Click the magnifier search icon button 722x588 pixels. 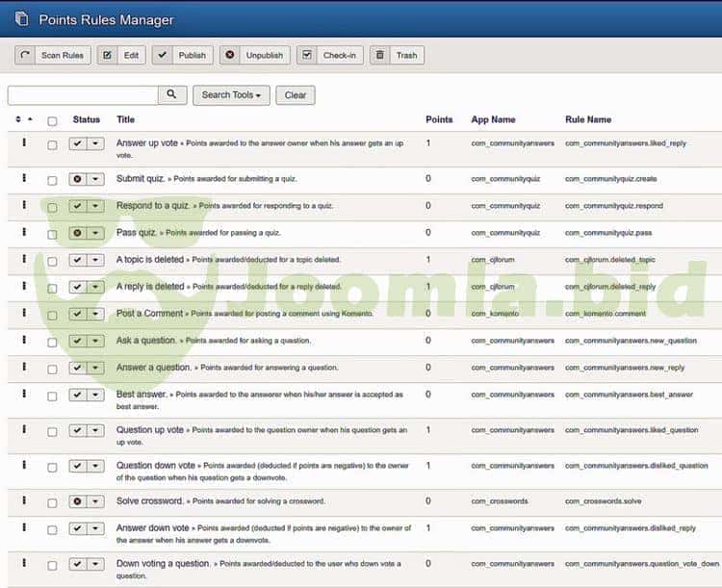tap(172, 95)
